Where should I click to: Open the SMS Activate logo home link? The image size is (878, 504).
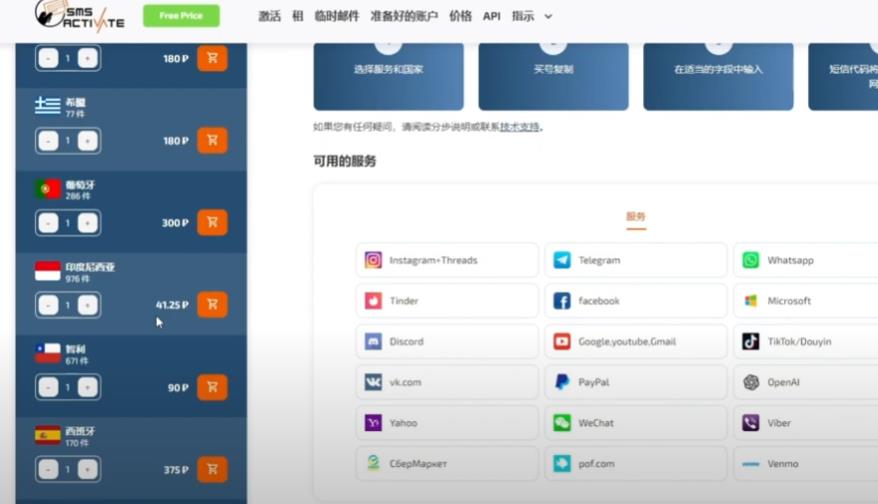pyautogui.click(x=80, y=16)
